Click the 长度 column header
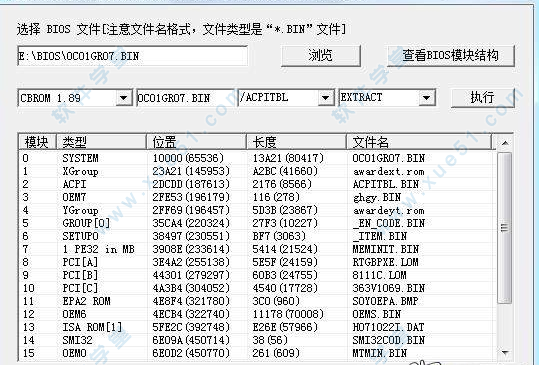The image size is (539, 365). (x=296, y=142)
